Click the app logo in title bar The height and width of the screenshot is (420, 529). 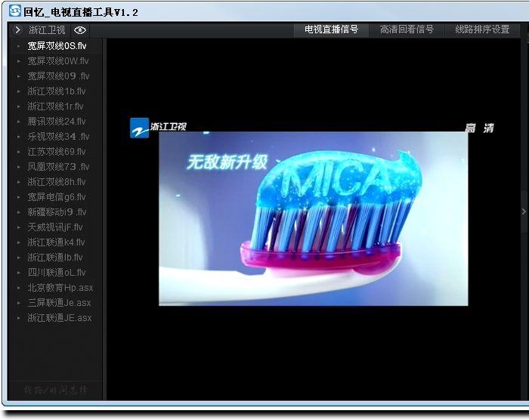[15, 11]
